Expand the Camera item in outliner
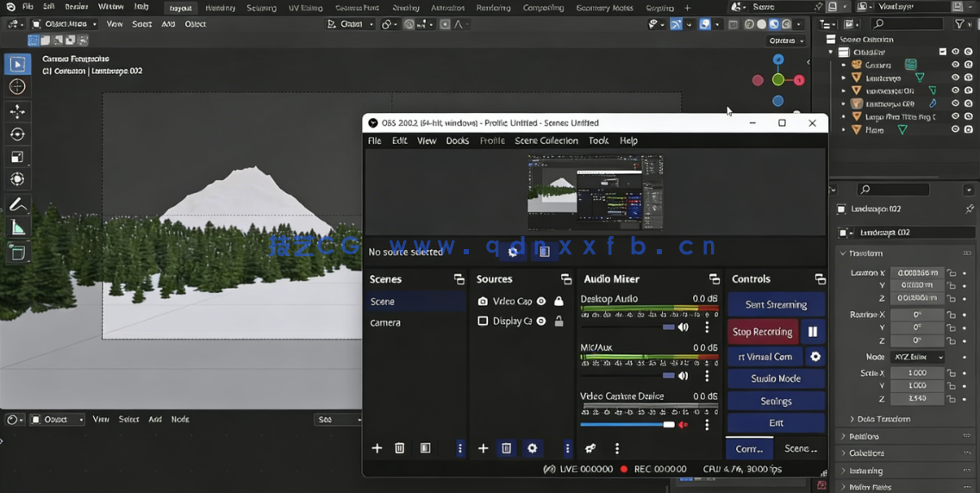This screenshot has height=493, width=980. click(x=844, y=65)
